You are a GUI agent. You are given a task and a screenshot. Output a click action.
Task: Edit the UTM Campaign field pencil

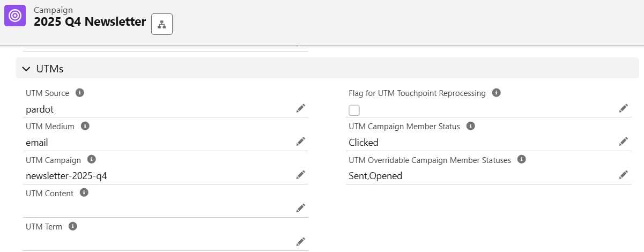click(301, 175)
